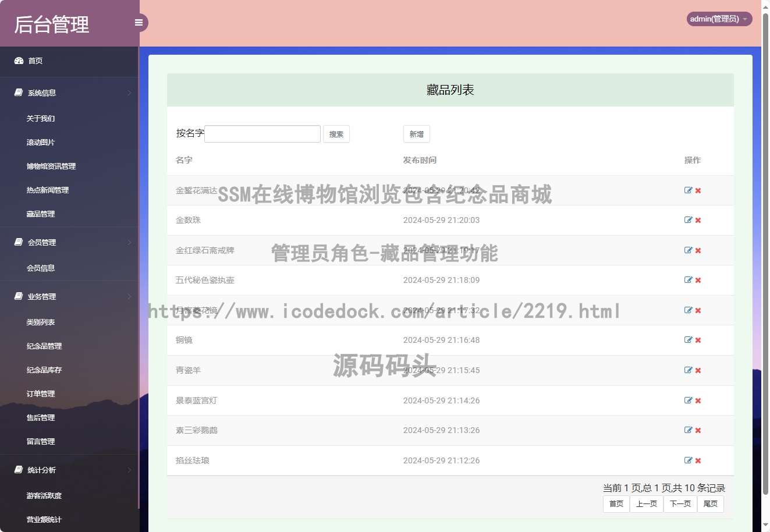Viewport: 770px width, 532px height.
Task: Edit the 素三彩鹦鹉 entry
Action: (x=689, y=430)
